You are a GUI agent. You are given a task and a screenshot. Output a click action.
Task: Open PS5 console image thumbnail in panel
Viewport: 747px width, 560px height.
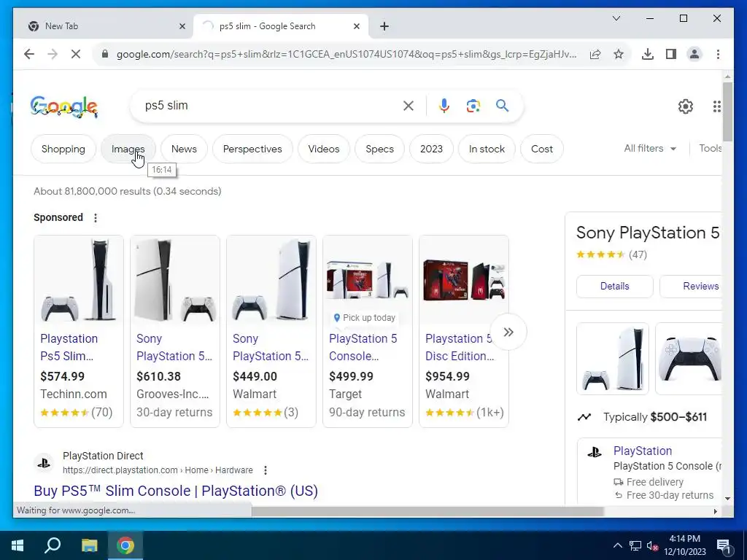pyautogui.click(x=613, y=359)
